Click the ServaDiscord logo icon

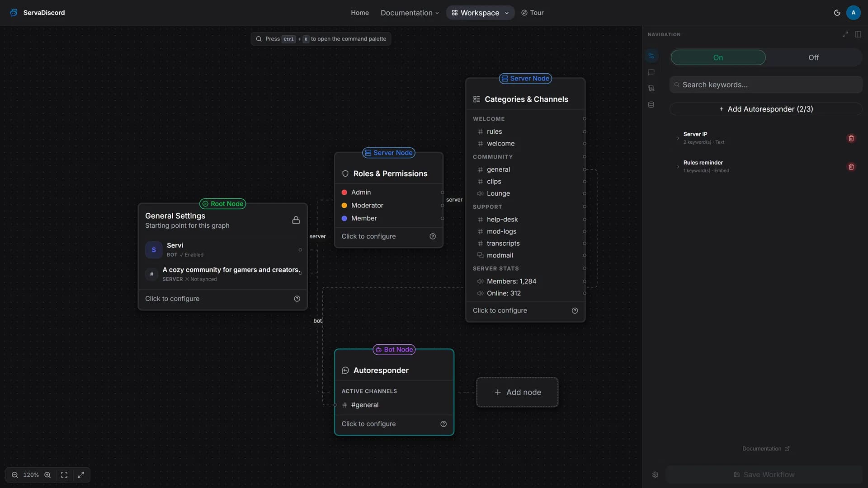click(14, 13)
